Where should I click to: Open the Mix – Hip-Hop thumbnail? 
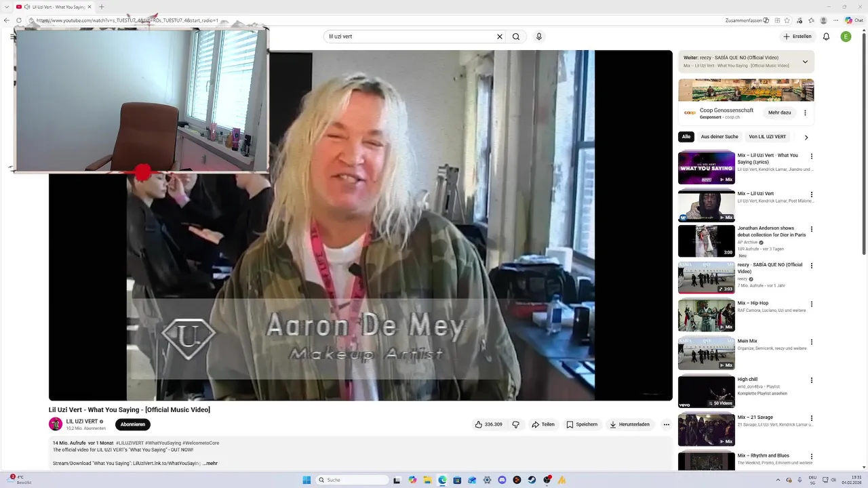click(707, 315)
